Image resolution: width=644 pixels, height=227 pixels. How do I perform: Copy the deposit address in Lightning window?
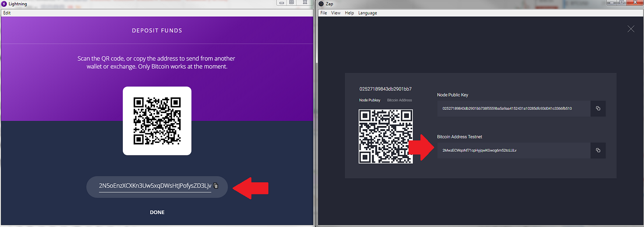pos(216,186)
